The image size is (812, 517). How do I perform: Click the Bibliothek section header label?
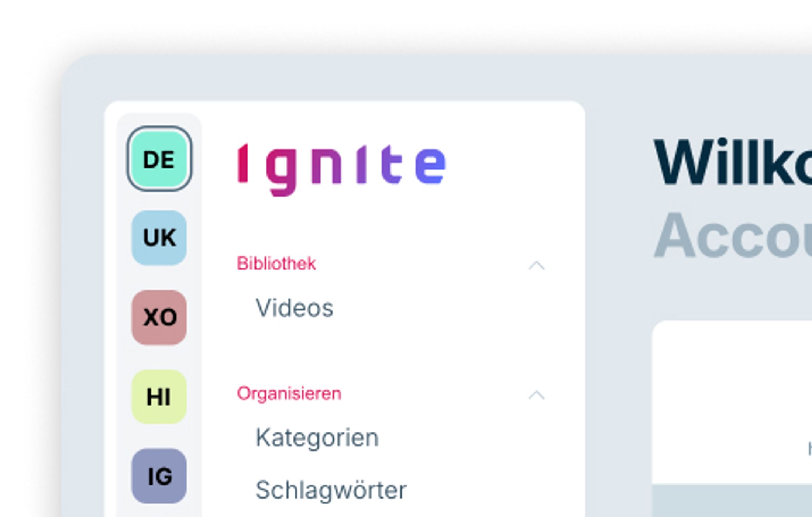click(x=276, y=264)
